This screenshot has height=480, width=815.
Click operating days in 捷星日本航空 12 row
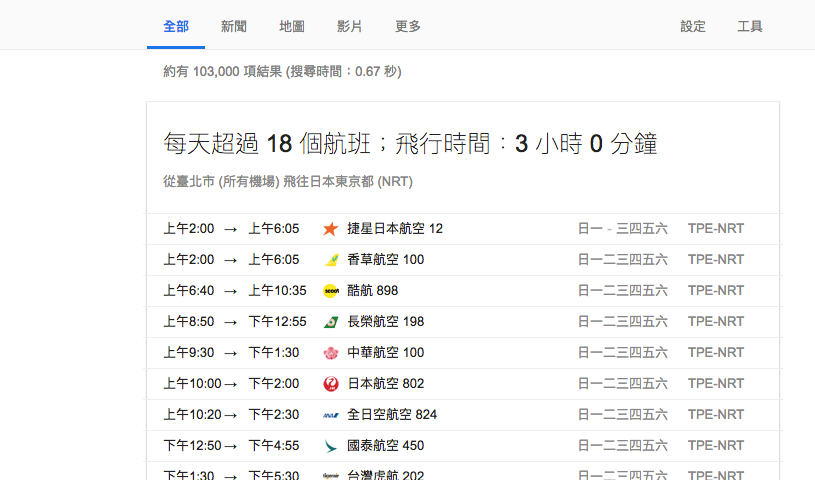tap(623, 229)
